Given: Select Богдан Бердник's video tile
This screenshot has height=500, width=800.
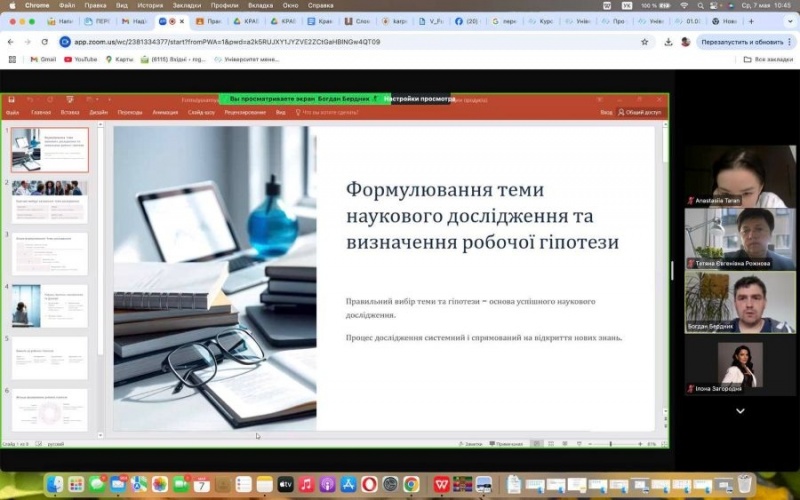Looking at the screenshot, I should click(x=740, y=302).
